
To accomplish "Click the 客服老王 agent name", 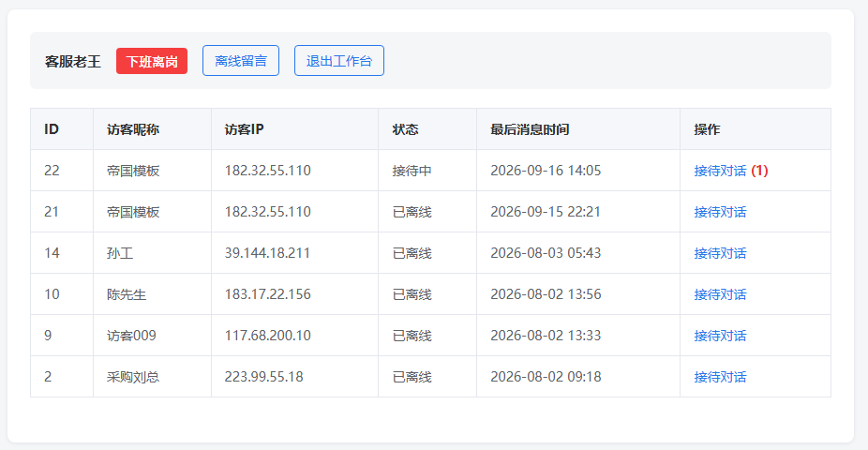I will (x=73, y=62).
